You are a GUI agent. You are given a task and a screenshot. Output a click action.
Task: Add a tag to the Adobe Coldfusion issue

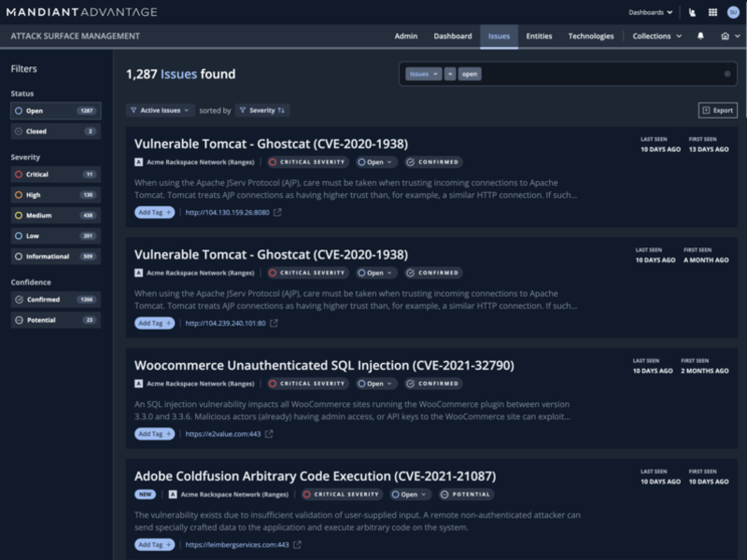point(154,545)
